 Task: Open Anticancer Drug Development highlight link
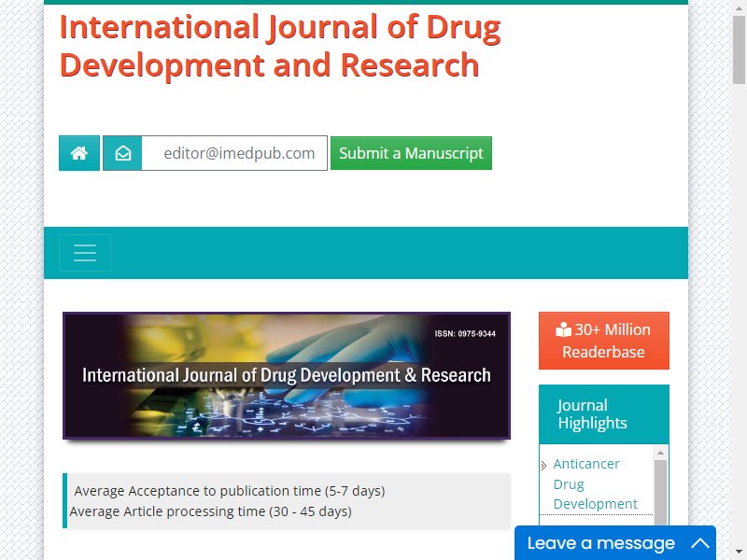(595, 483)
